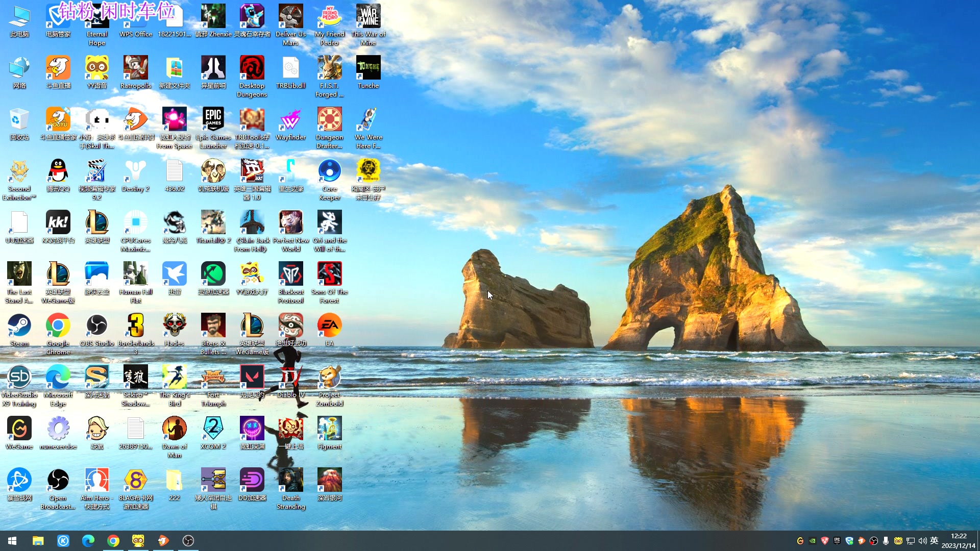
Task: Select the Titanfall 2 desktop icon
Action: click(213, 227)
